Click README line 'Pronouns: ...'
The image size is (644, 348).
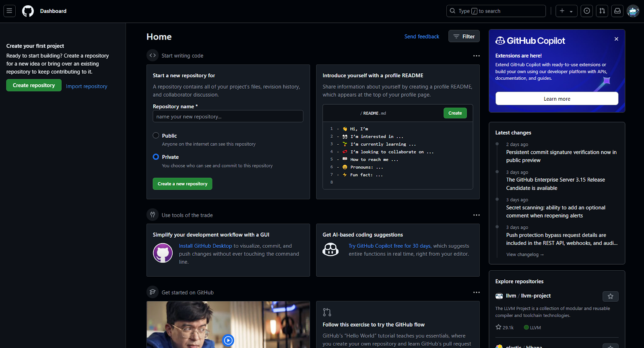tap(367, 167)
